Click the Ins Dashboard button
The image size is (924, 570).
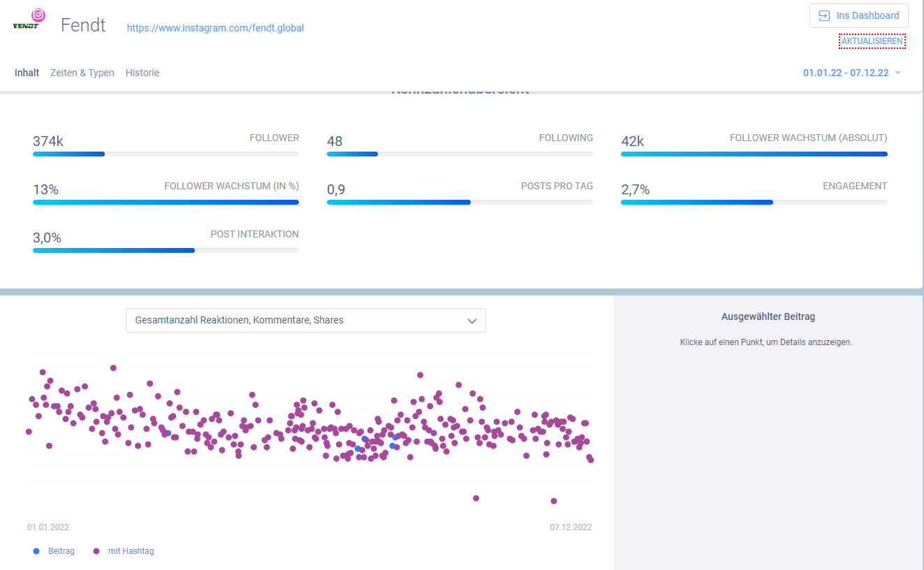coord(859,15)
